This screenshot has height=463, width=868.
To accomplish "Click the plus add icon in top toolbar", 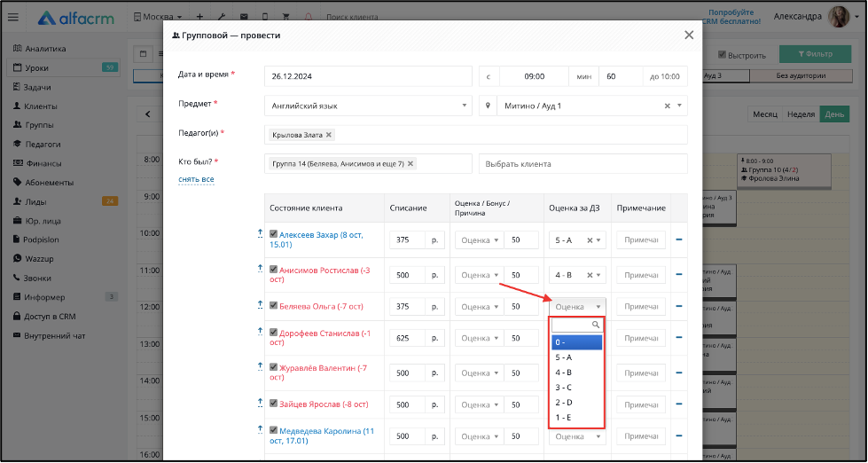I will (x=199, y=17).
